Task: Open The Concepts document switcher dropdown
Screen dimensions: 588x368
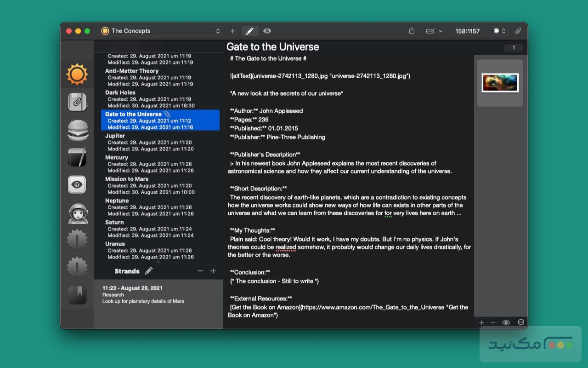Action: tap(161, 31)
